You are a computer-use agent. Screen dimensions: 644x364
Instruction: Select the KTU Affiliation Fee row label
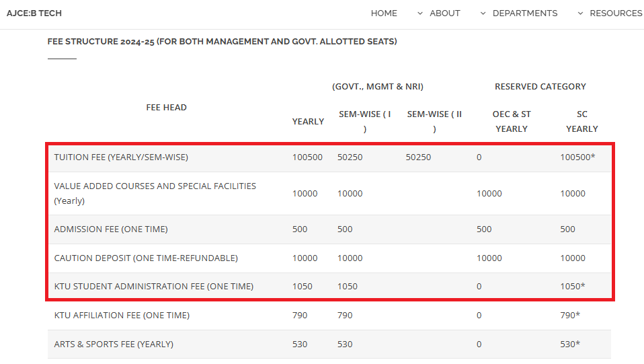click(122, 316)
